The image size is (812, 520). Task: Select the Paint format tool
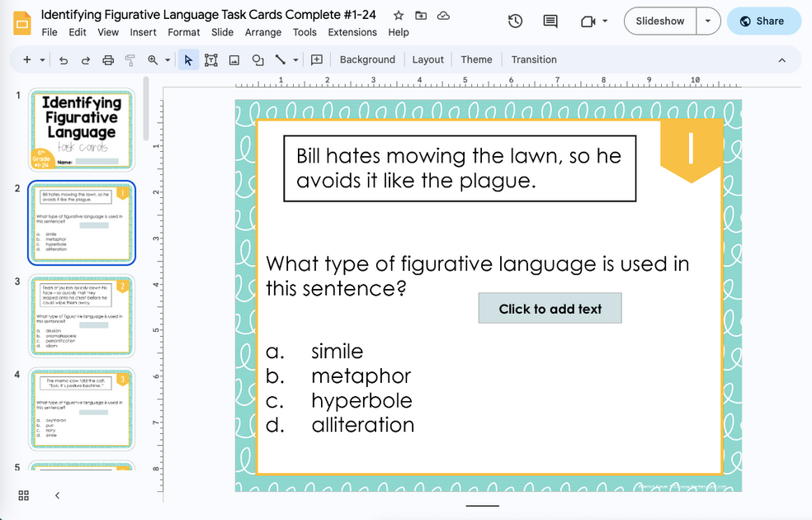(x=128, y=59)
